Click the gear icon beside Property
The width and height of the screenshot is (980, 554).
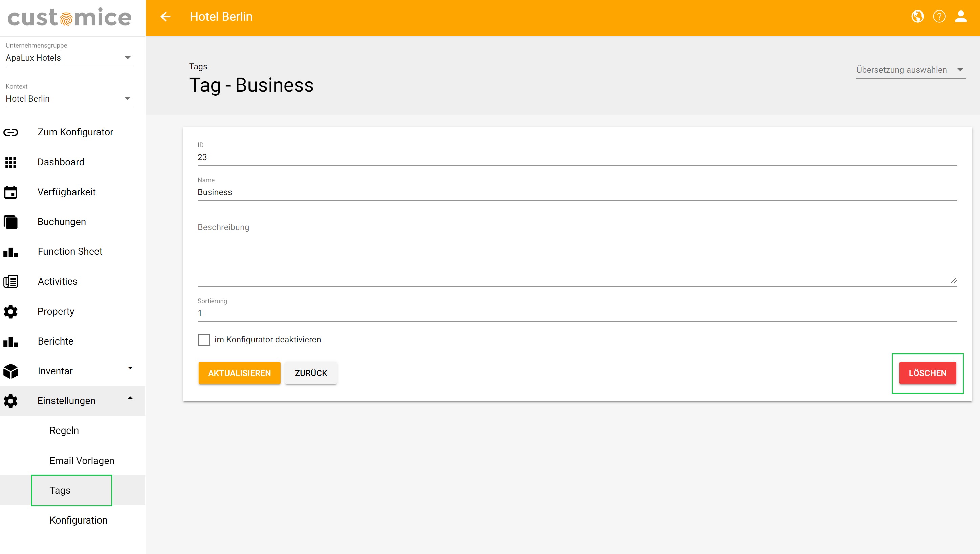point(10,312)
